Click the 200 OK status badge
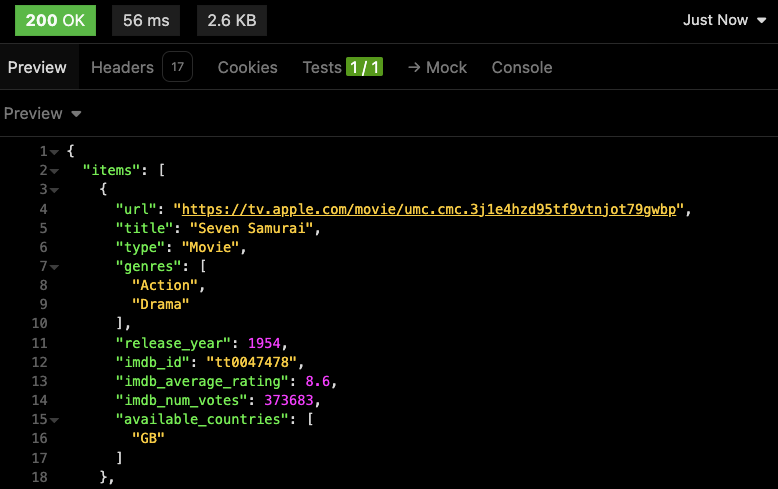Screen dimensions: 778x489 56,20
